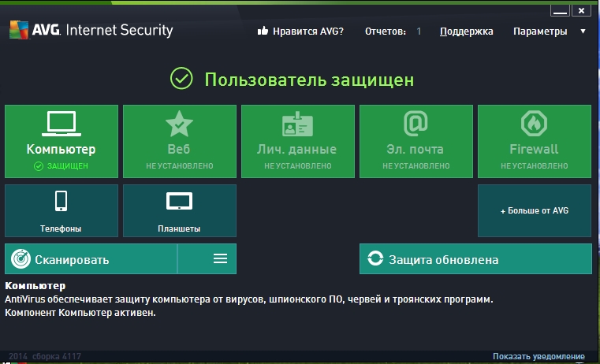Open the Компьютер tile laptop icon
This screenshot has width=600, height=364.
[61, 124]
